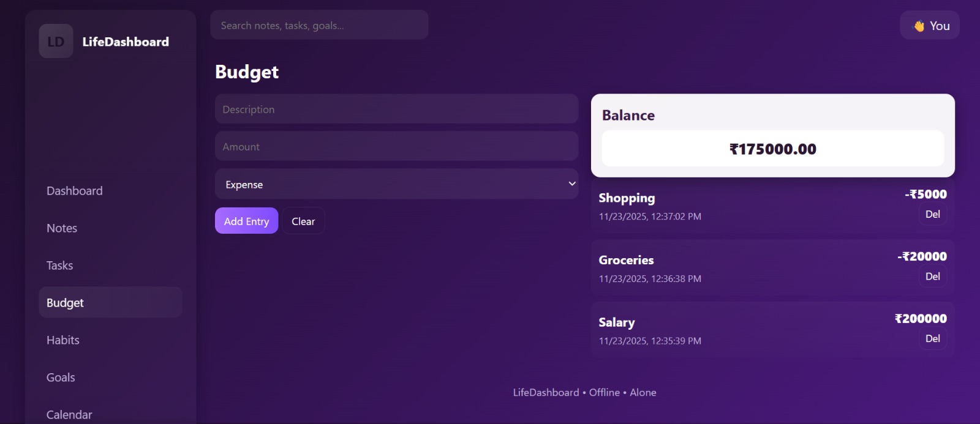Click the Shopping entry title

[627, 198]
